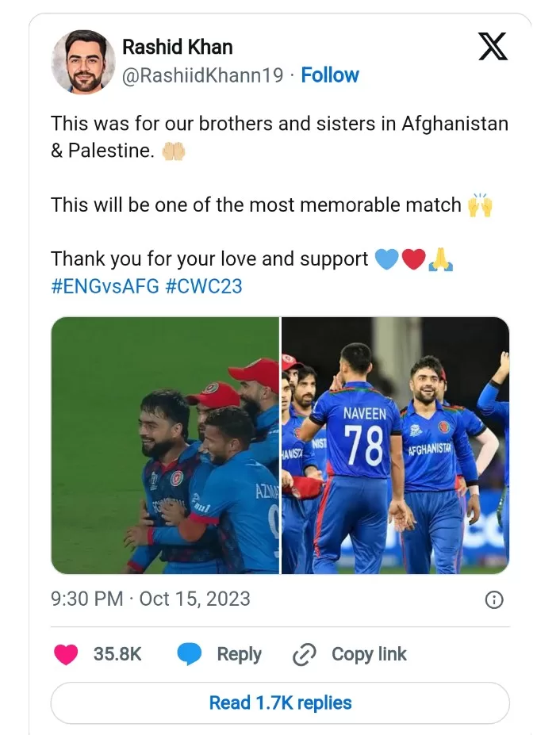
Task: Click the 'most memorable match' tweet line
Action: point(256,205)
